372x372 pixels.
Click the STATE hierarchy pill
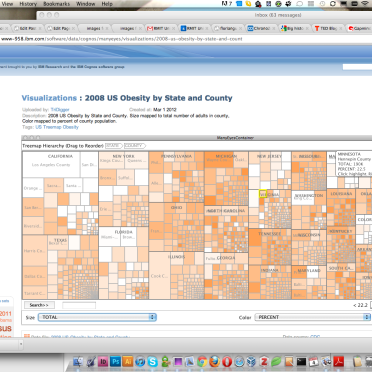pyautogui.click(x=114, y=146)
